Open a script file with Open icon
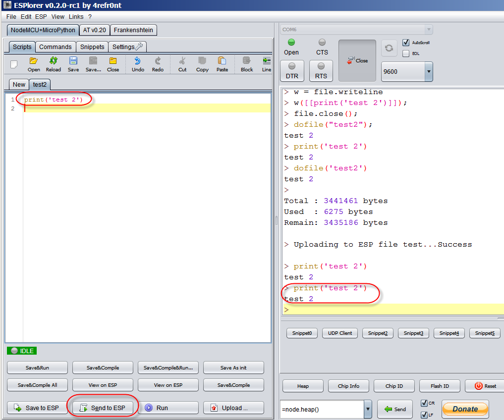The height and width of the screenshot is (420, 504). click(x=34, y=64)
